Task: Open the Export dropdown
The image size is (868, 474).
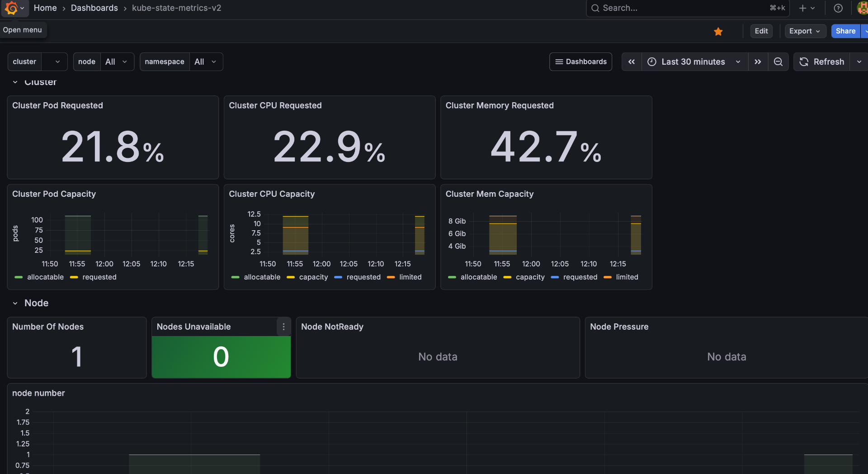Action: click(x=805, y=31)
